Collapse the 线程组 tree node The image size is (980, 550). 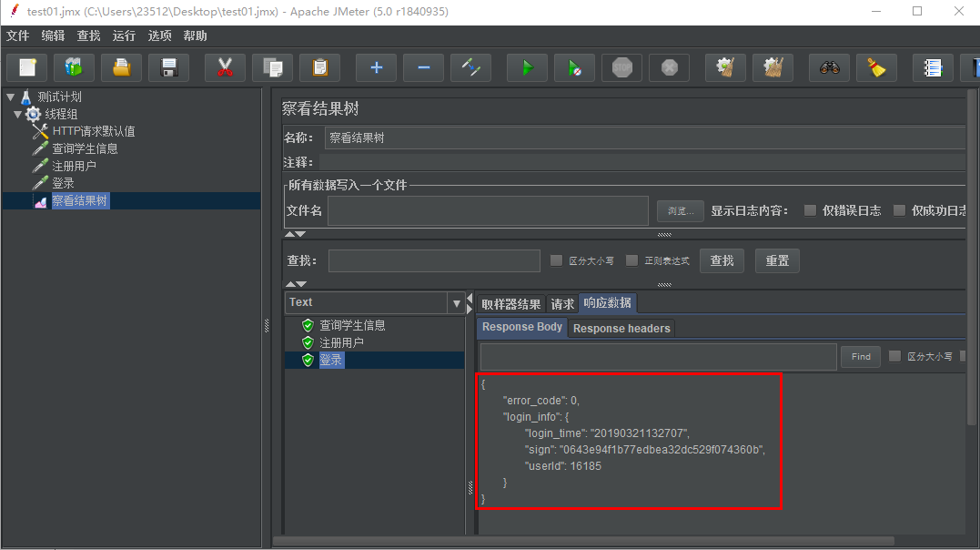click(18, 114)
